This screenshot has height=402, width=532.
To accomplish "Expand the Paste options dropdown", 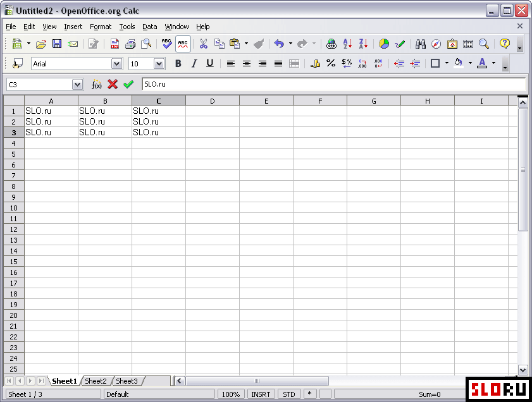I will 246,44.
